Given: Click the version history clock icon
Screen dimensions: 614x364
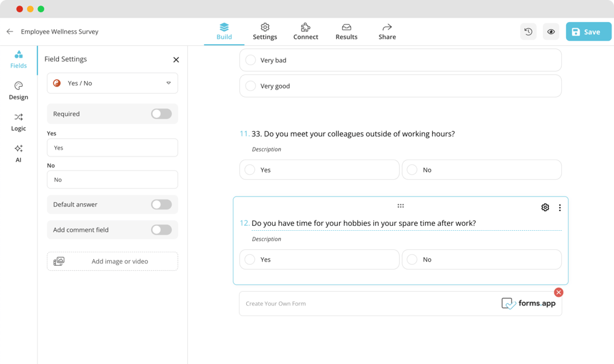Looking at the screenshot, I should [x=528, y=32].
